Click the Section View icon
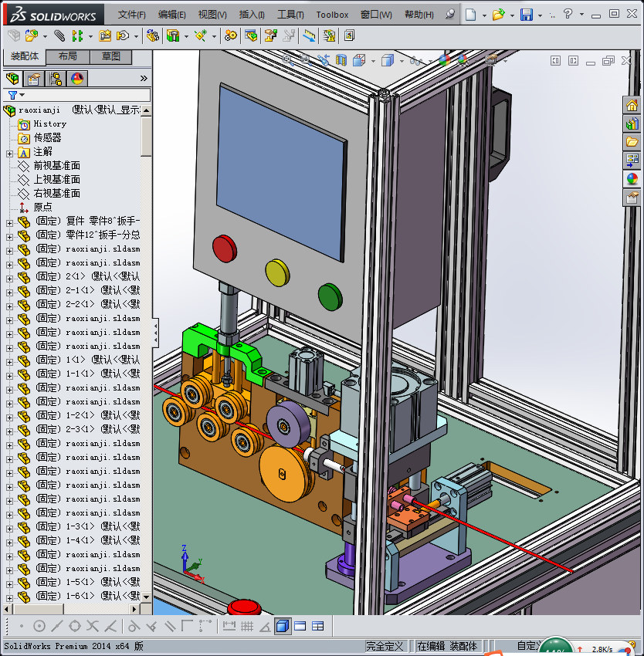Viewport: 644px width, 656px height. [x=341, y=61]
